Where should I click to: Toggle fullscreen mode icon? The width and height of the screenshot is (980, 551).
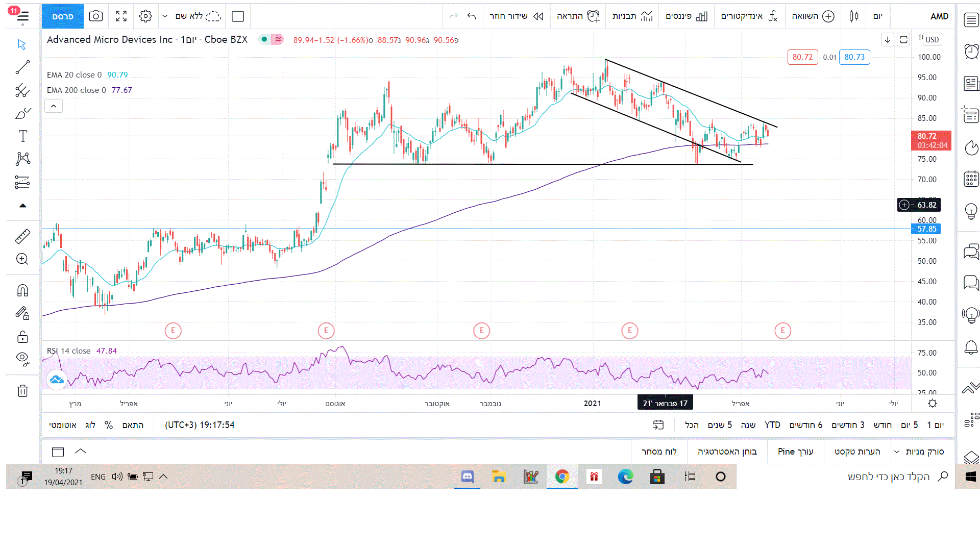coord(121,16)
